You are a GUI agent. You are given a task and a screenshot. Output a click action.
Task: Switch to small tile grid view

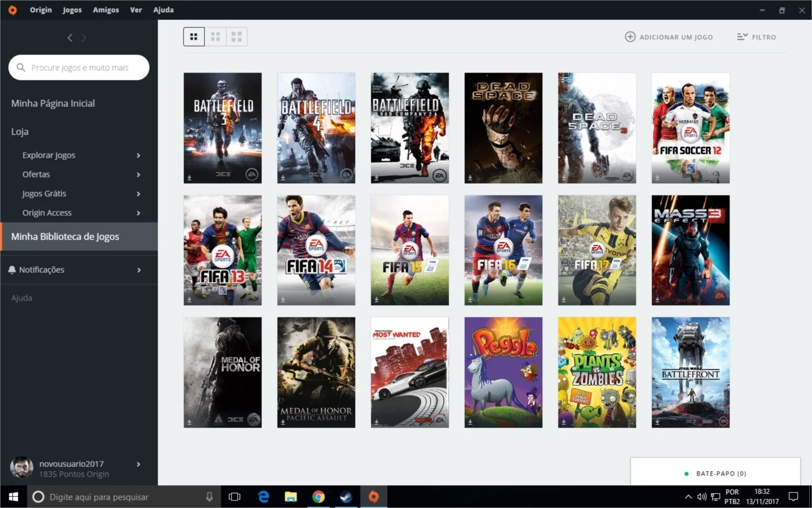194,37
